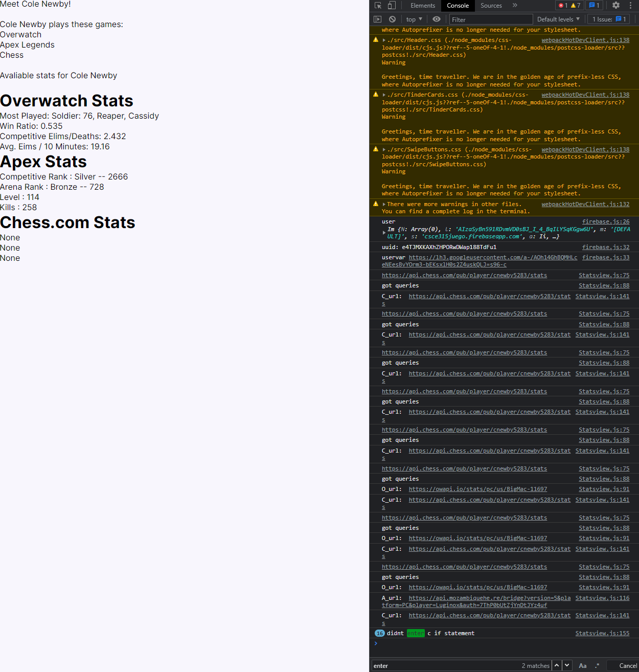Click 'Most Played: Soldier: 76, Reaper, Cassidy'
The width and height of the screenshot is (639, 672).
click(x=79, y=116)
